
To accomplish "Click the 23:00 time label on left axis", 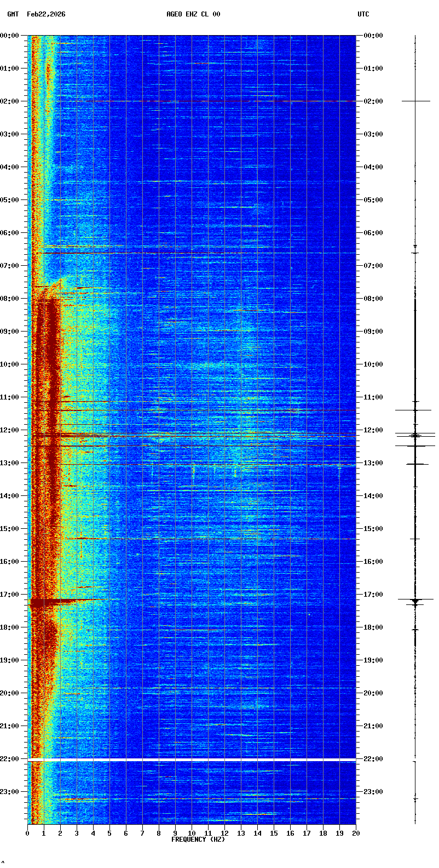I will click(10, 792).
